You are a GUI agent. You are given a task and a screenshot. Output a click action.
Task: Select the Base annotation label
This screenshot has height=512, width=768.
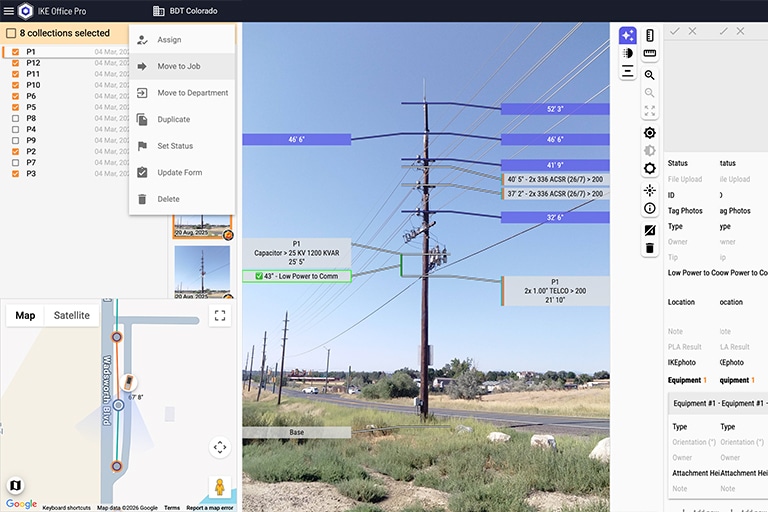coord(296,432)
